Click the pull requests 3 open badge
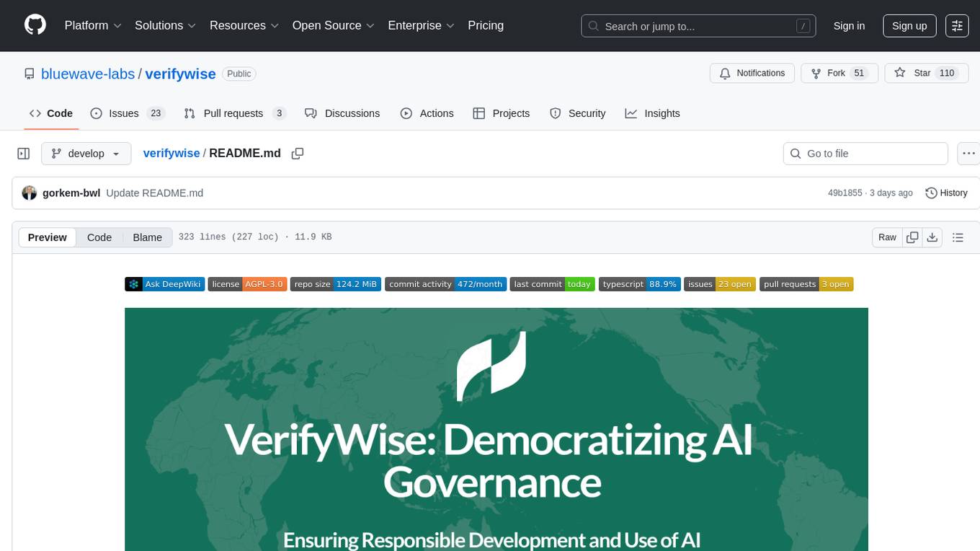 pyautogui.click(x=806, y=284)
